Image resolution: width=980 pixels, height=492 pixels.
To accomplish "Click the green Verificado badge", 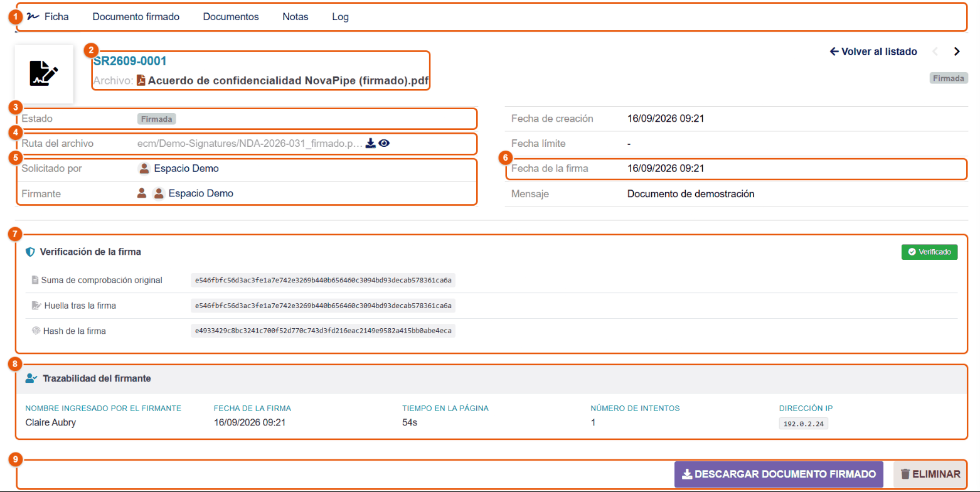I will tap(930, 252).
